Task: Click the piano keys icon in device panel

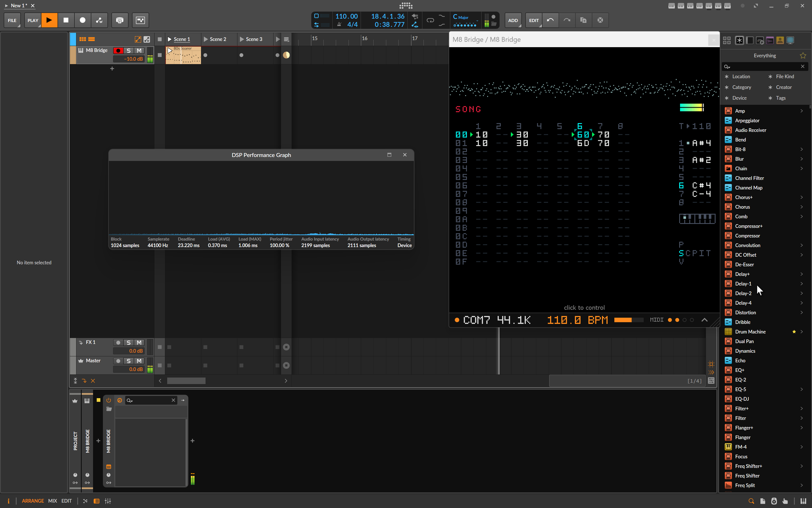Action: click(87, 401)
